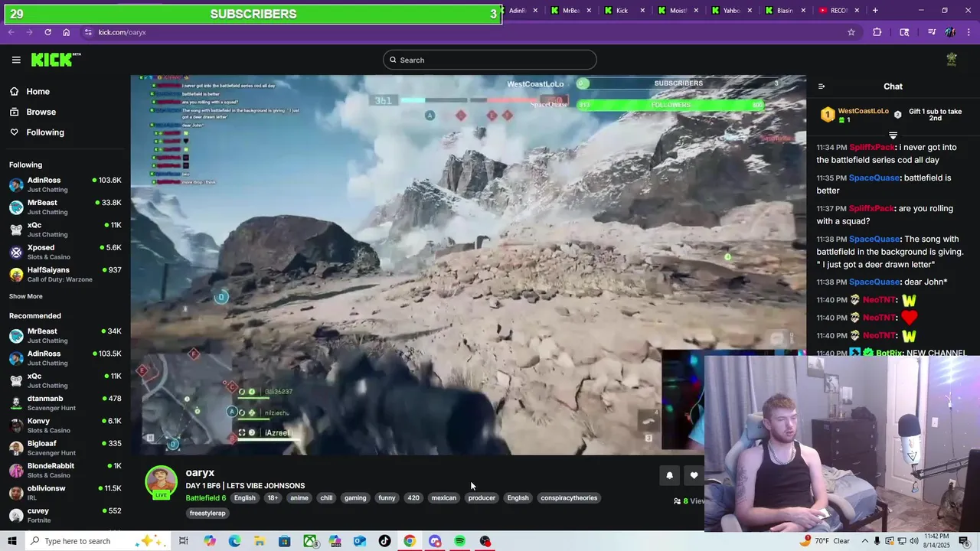Click the Battlefield 6 category link
980x551 pixels.
click(205, 497)
